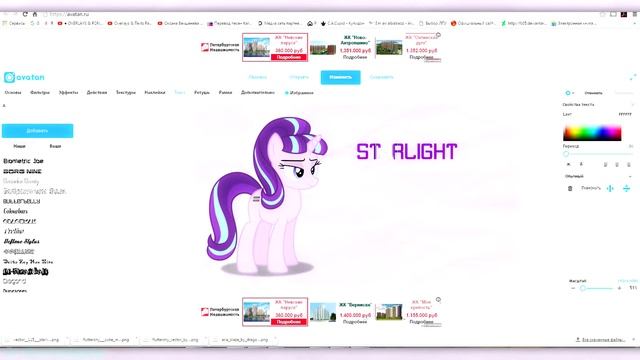Image resolution: width=640 pixels, height=360 pixels.
Task: Click Подробнее button in top ad
Action: click(289, 58)
